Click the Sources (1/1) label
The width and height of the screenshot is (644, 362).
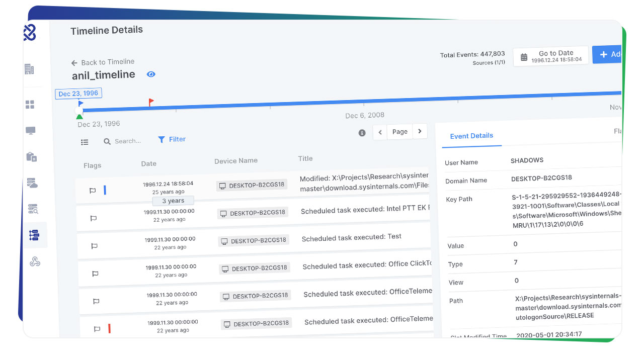(x=489, y=63)
